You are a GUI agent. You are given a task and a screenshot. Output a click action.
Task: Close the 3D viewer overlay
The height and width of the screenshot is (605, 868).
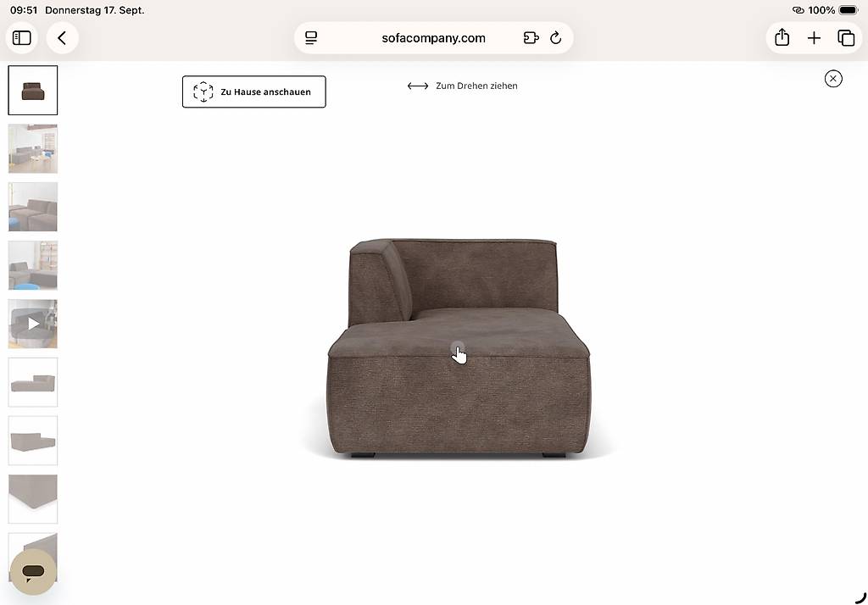coord(833,79)
